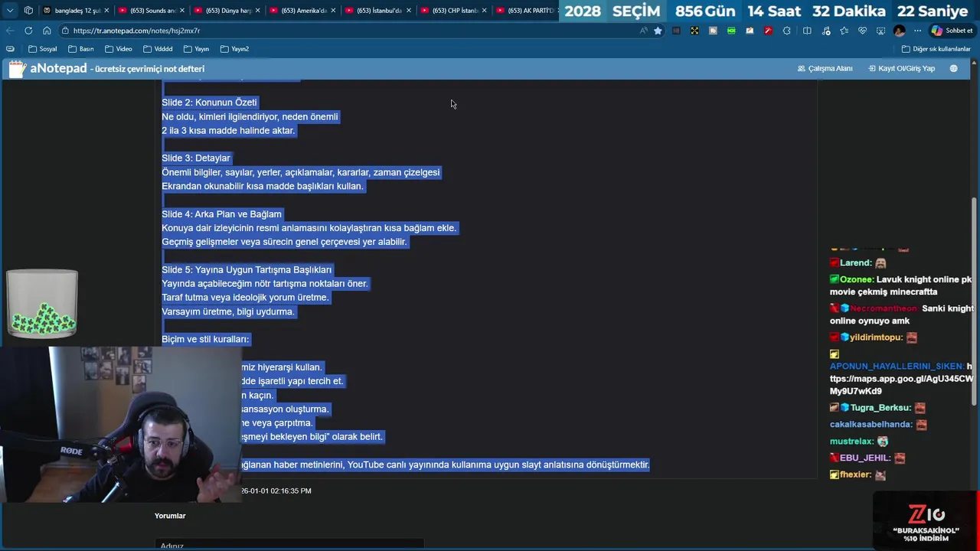Close the '(653) Dünya harp' tab
The width and height of the screenshot is (980, 551).
(x=258, y=11)
